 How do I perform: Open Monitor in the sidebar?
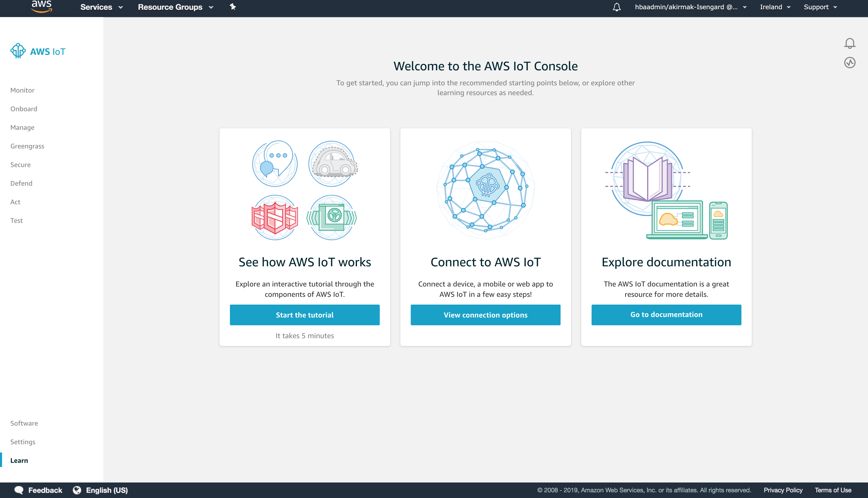(22, 90)
